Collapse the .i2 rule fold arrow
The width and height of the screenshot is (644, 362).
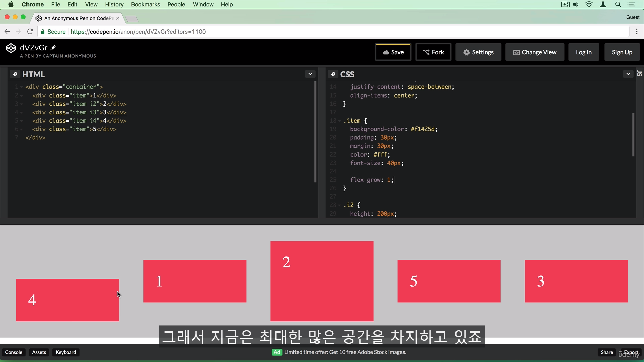pos(339,205)
